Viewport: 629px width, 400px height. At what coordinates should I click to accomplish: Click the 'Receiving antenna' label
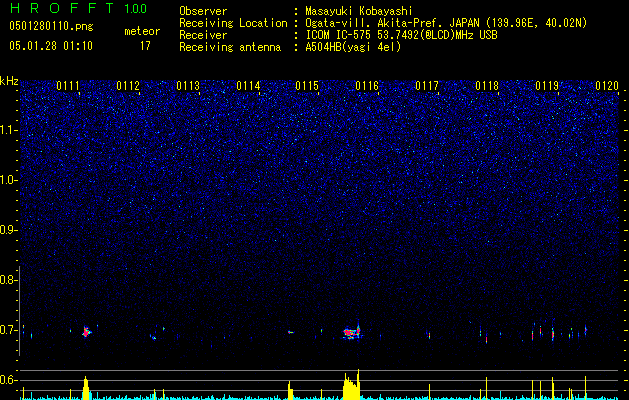(x=230, y=47)
